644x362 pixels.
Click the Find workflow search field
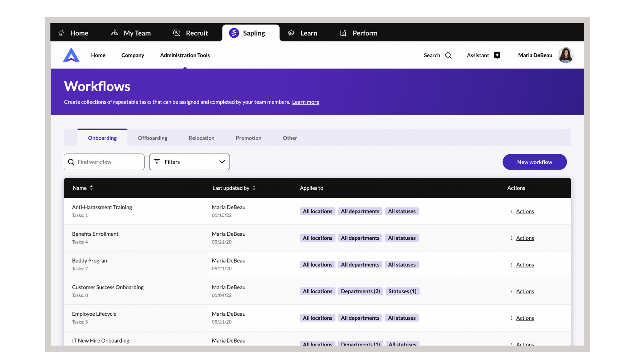[x=104, y=162]
